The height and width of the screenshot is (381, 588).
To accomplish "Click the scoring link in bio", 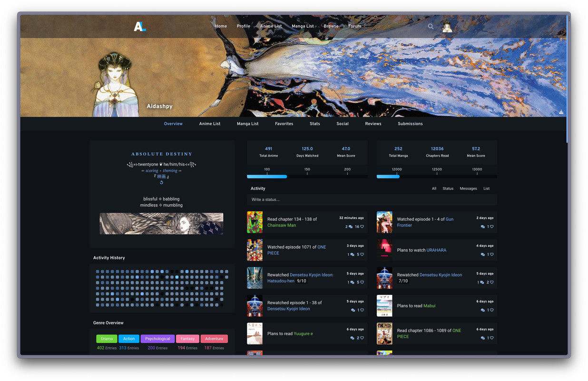I will [x=152, y=170].
